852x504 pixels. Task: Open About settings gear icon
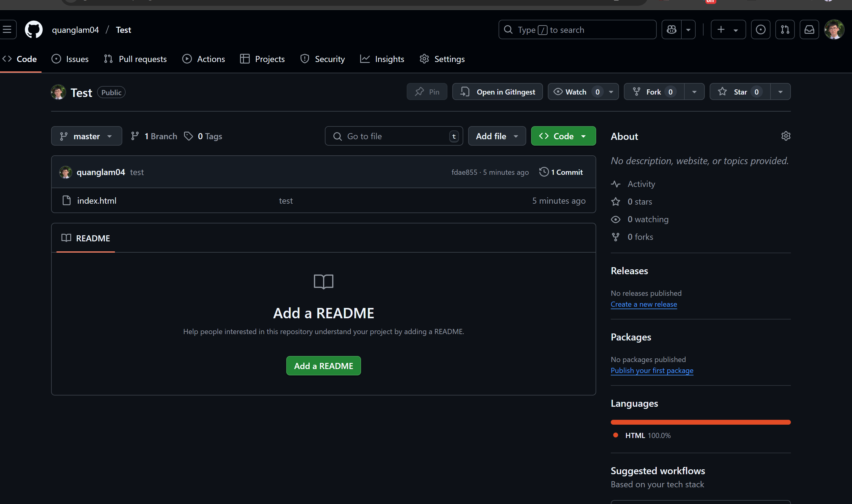(x=786, y=136)
